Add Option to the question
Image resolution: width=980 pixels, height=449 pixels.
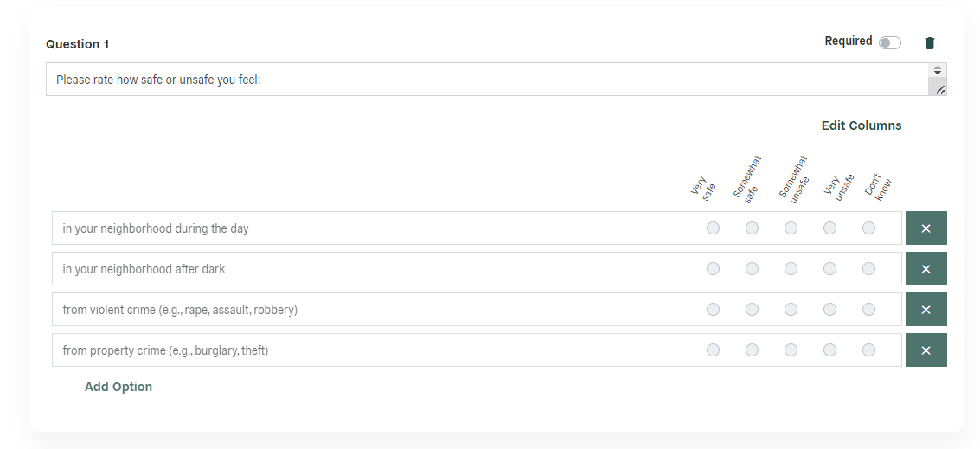(118, 387)
